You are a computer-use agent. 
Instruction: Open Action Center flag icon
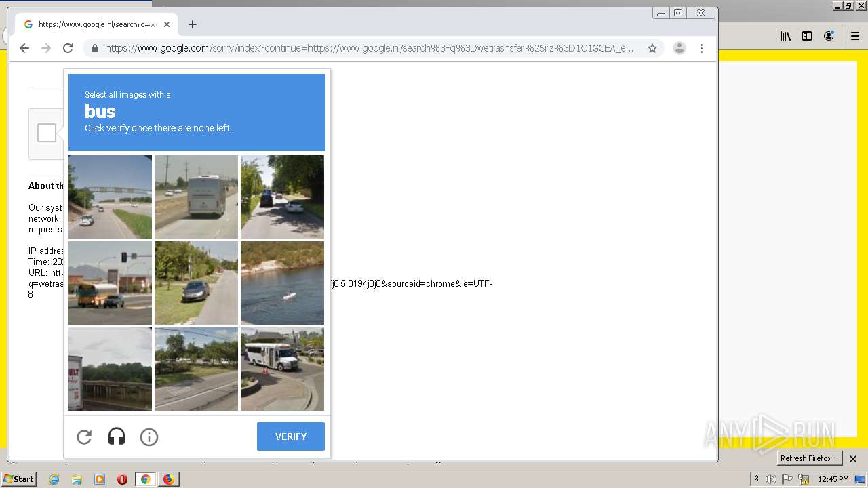pos(787,479)
